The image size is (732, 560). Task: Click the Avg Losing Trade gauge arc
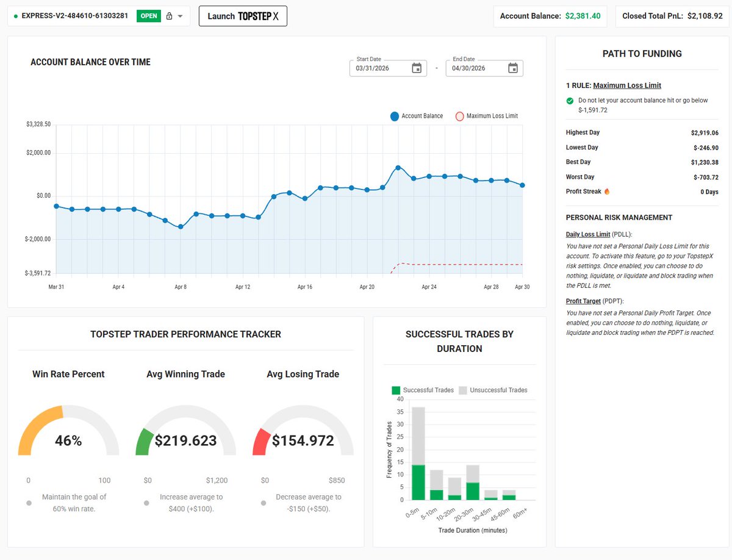[303, 430]
